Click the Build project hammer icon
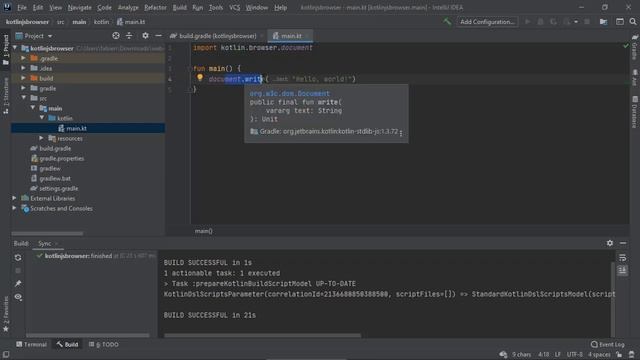 tap(447, 22)
